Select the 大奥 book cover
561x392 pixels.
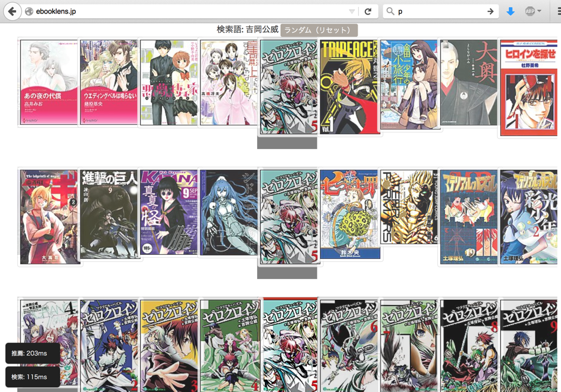[x=469, y=82]
